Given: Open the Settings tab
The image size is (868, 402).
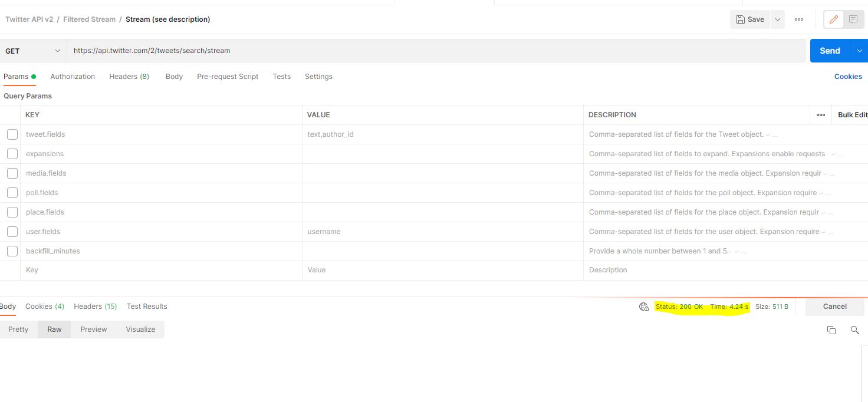Looking at the screenshot, I should coord(318,77).
